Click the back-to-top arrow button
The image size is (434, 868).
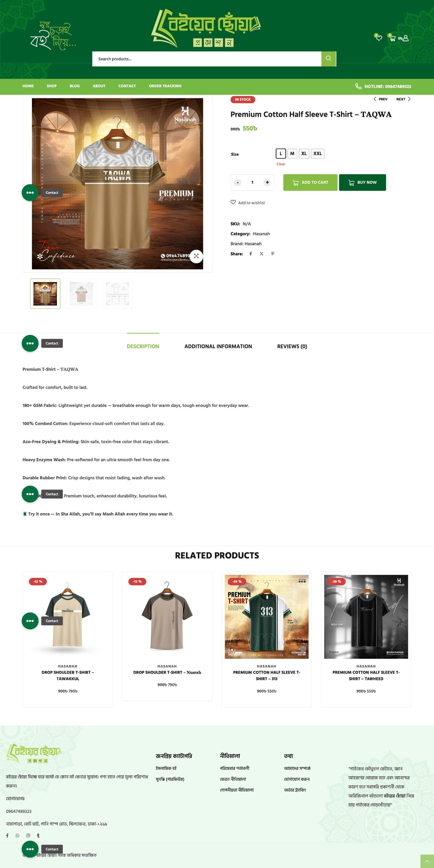(427, 861)
